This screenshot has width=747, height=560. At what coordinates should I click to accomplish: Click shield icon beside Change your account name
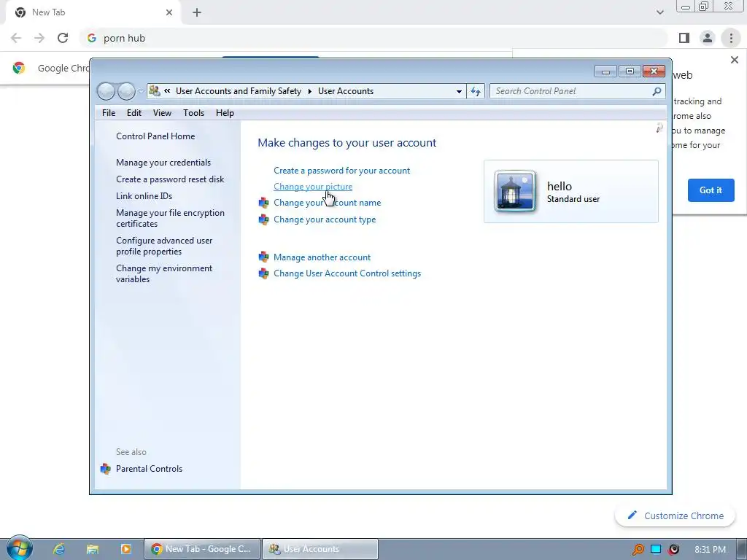(x=263, y=203)
